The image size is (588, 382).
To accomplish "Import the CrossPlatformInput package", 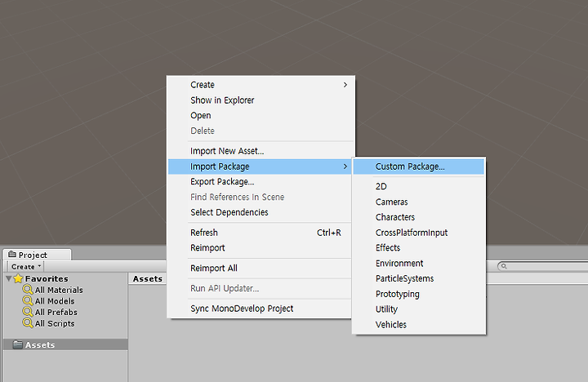I will [x=418, y=233].
